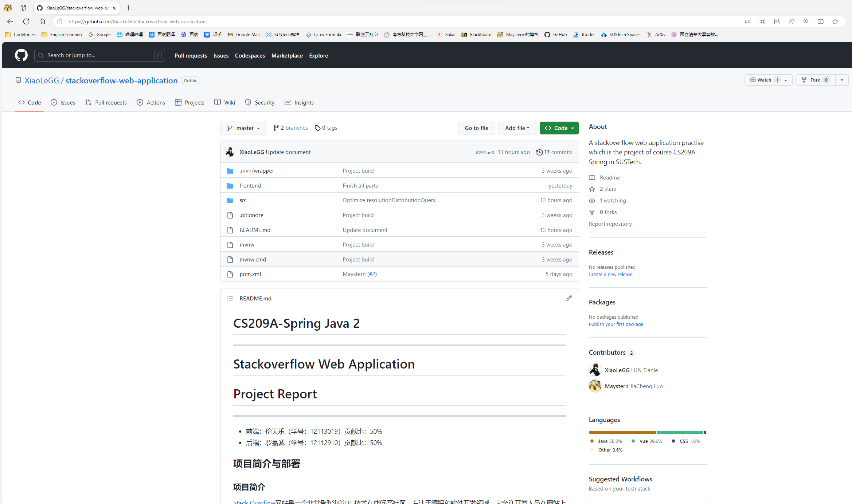Screen dimensions: 852x504
Task: Refresh the browser page
Action: 26,21
